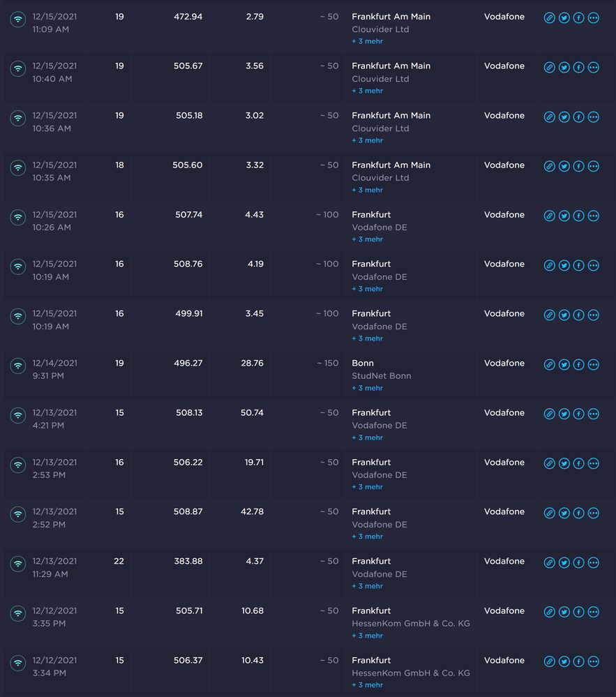Click the ping value 22

(x=119, y=562)
